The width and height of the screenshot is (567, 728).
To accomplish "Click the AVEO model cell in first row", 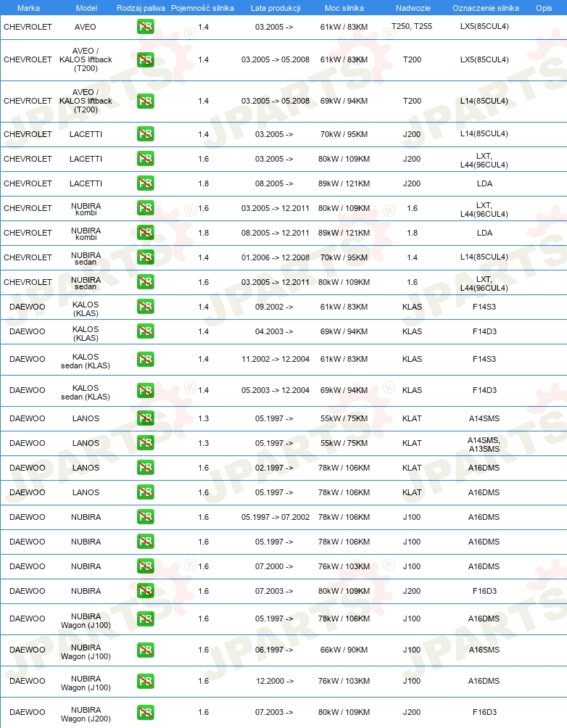I will (86, 27).
